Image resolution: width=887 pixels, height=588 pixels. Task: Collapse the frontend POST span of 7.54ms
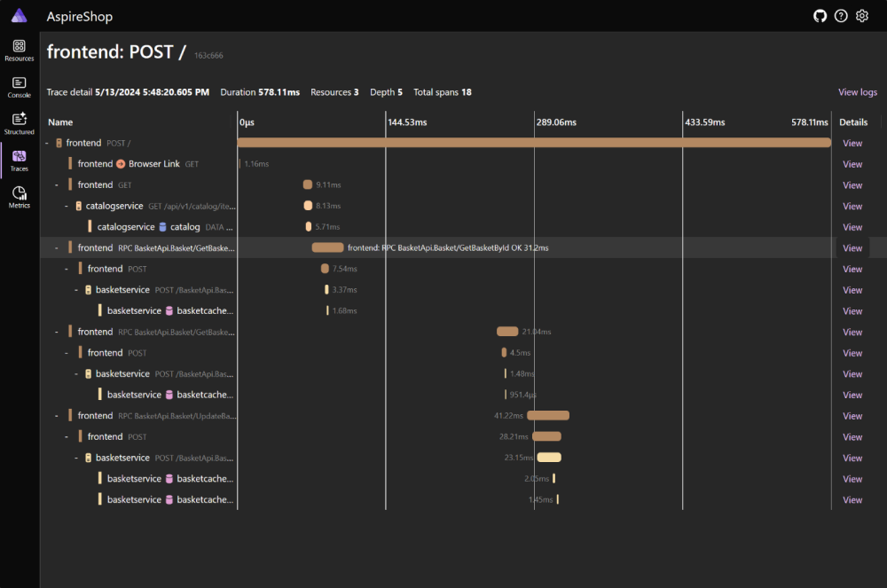(x=67, y=269)
